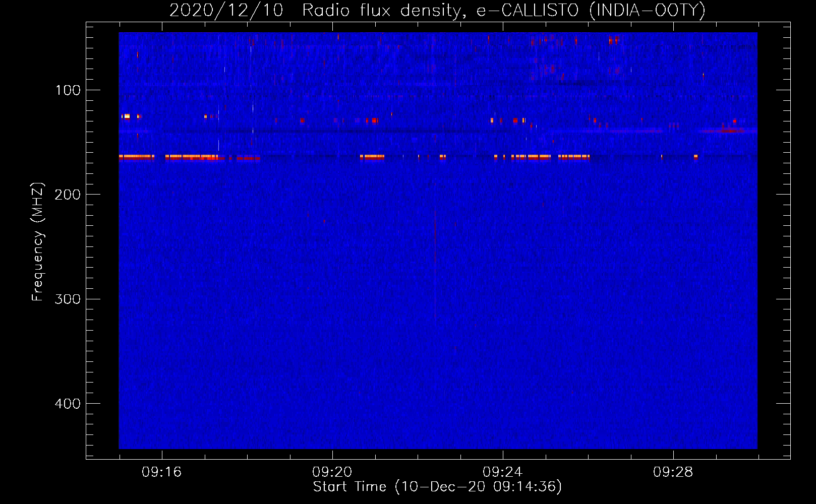This screenshot has width=816, height=504.
Task: Click the plot title '2020/12/10 Radio flux density'
Action: [437, 11]
